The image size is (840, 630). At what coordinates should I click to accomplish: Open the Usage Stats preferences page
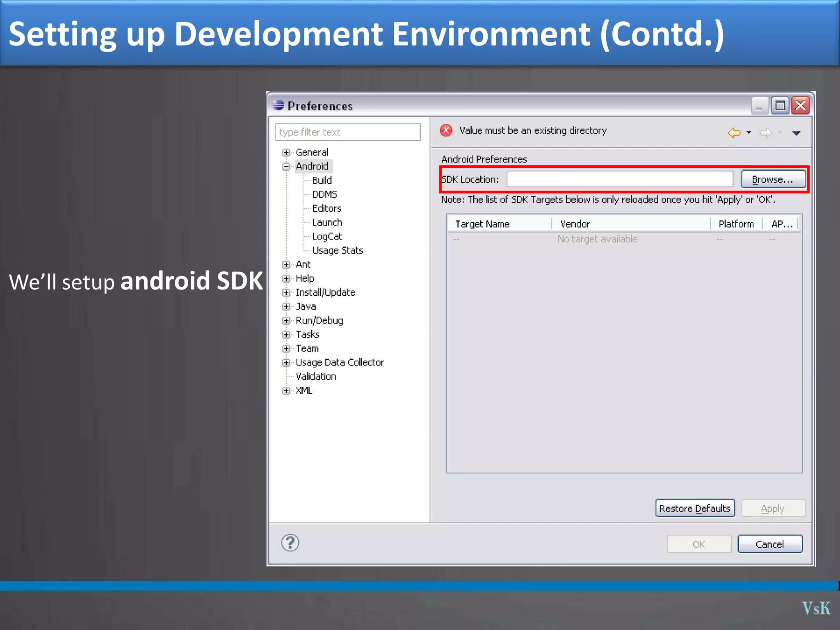[x=338, y=250]
